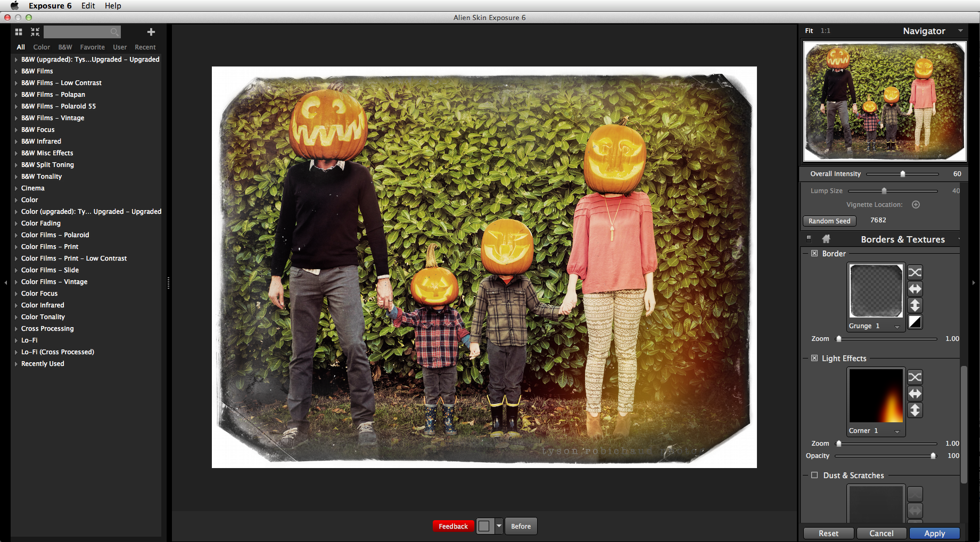The image size is (980, 542).
Task: Click the Vignette Location crosshair icon
Action: (916, 205)
